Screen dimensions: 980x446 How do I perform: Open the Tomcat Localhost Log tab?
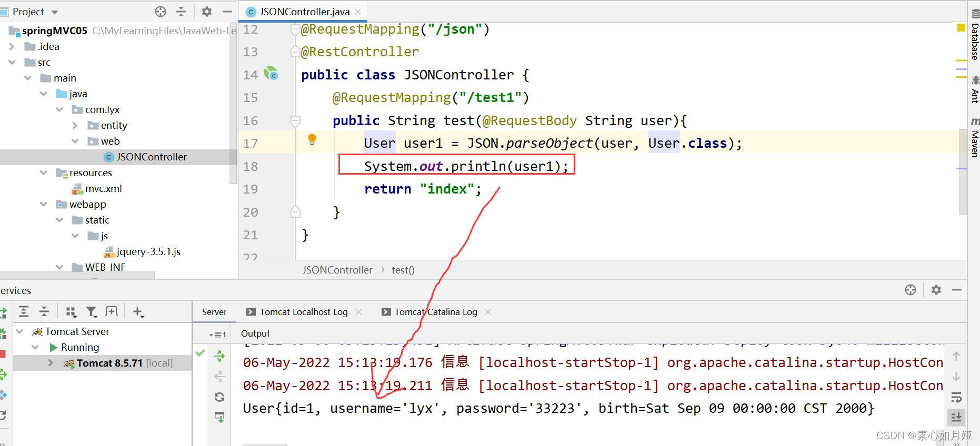(x=297, y=312)
